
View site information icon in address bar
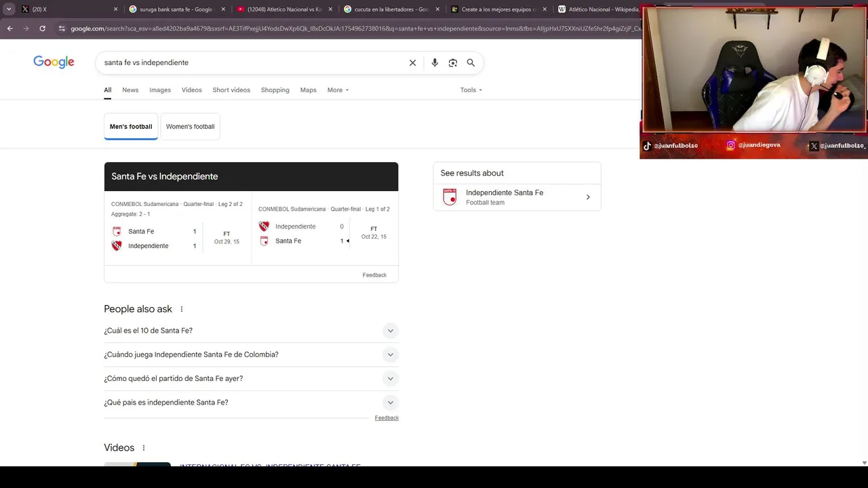click(62, 28)
